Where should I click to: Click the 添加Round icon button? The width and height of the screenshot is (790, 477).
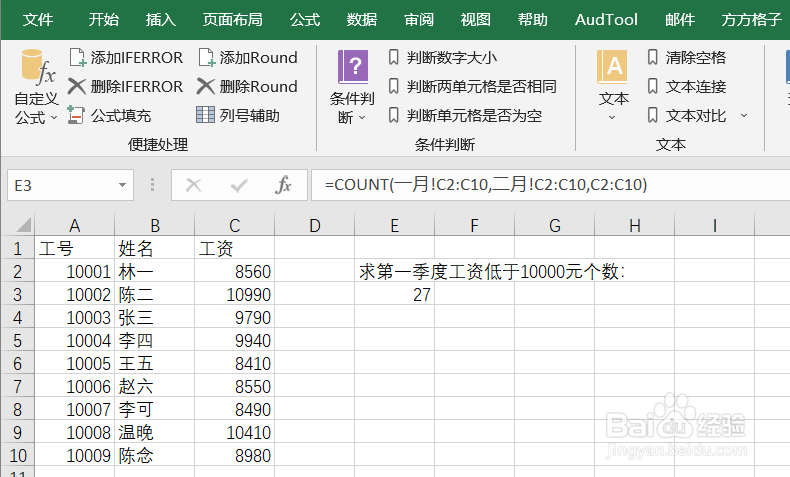tap(207, 57)
